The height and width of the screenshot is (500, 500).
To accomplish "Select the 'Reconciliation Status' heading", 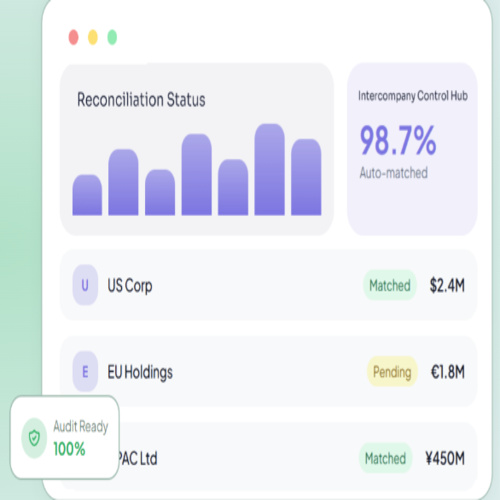I will pos(141,100).
